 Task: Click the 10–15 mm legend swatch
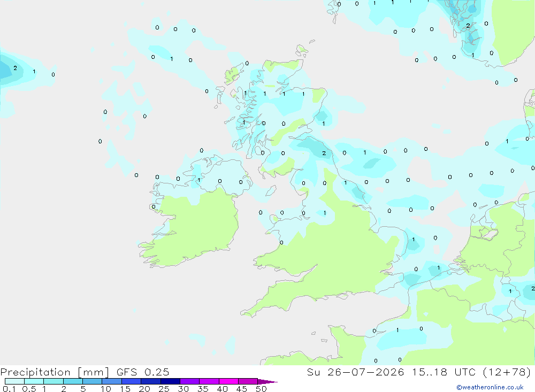[112, 381]
